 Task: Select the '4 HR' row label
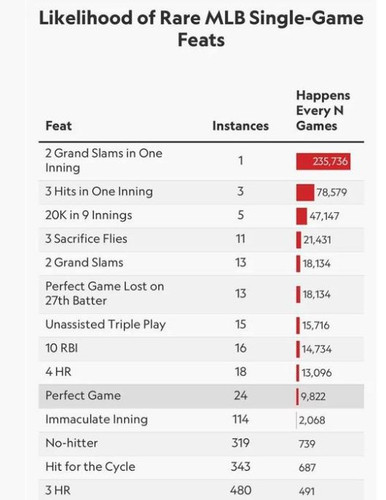pyautogui.click(x=58, y=372)
